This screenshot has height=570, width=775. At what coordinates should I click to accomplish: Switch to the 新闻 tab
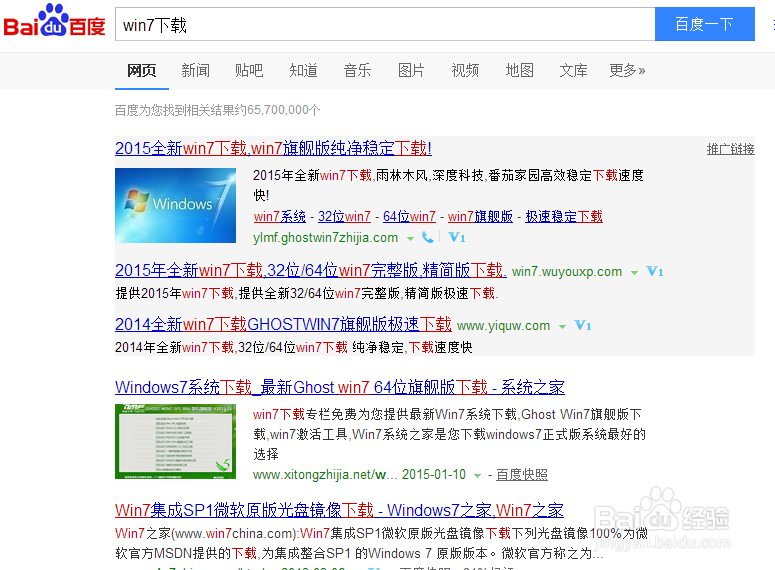[195, 71]
